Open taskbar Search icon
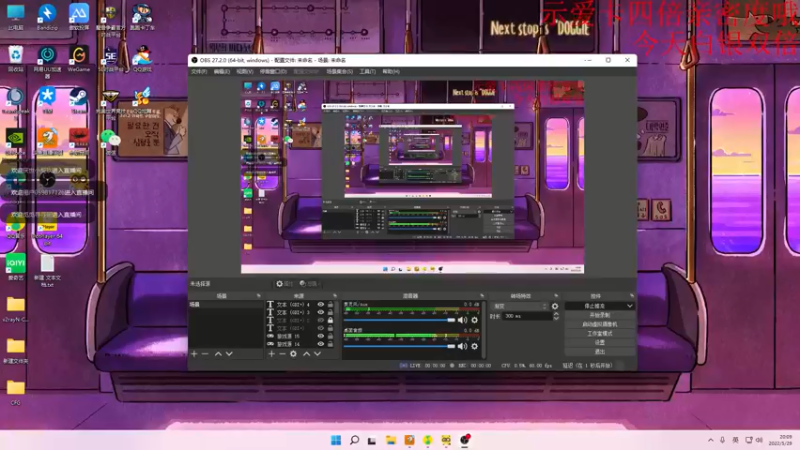The height and width of the screenshot is (450, 800). pyautogui.click(x=354, y=440)
